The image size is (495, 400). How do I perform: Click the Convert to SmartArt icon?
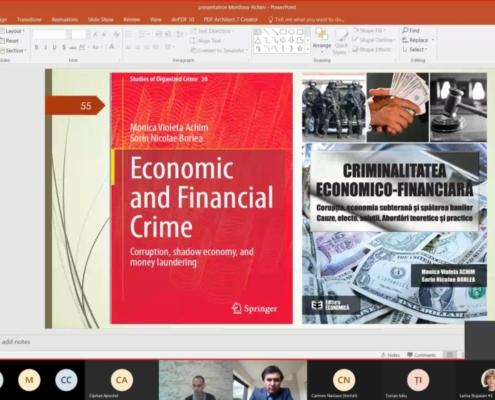pyautogui.click(x=193, y=50)
